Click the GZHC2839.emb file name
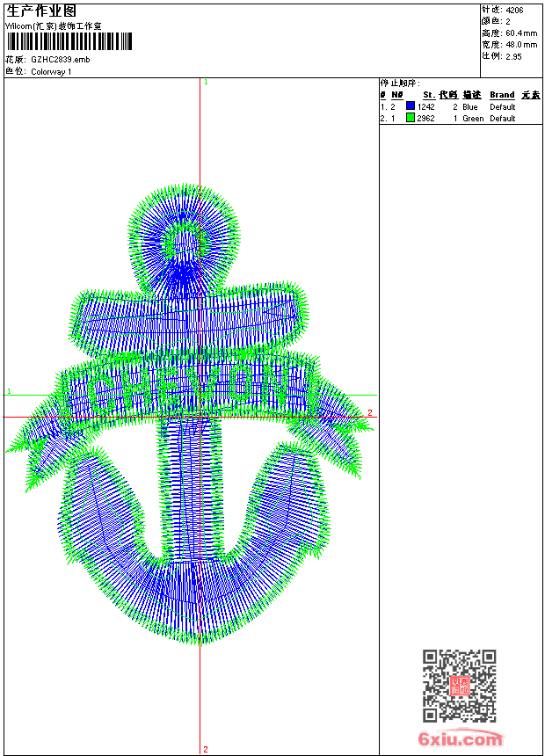Image resolution: width=545 pixels, height=756 pixels. 60,60
